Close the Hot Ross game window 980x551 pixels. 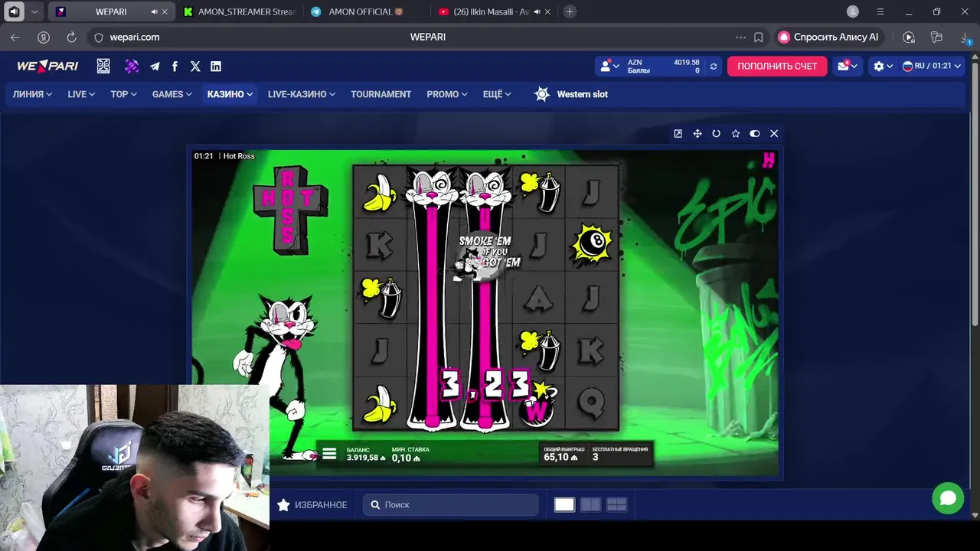click(x=774, y=133)
